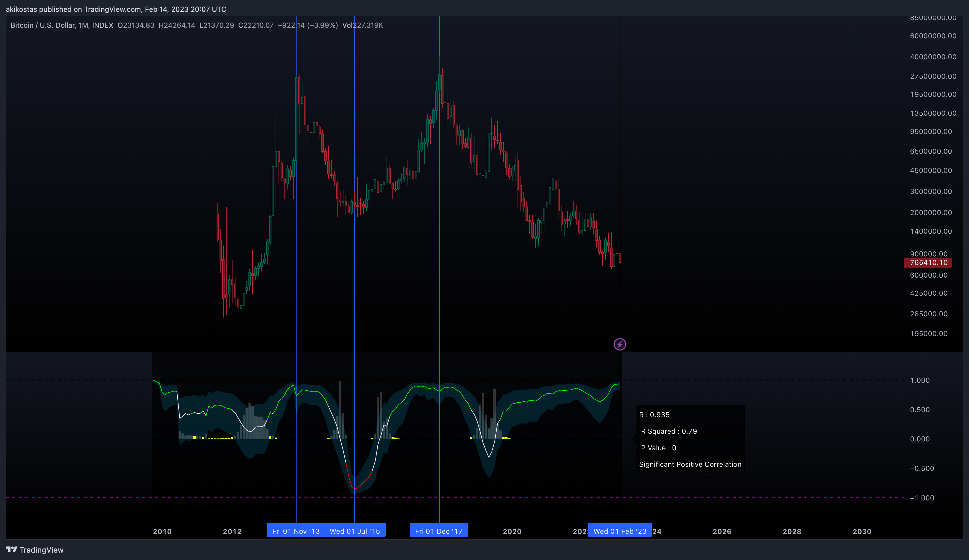Viewport: 969px width, 560px height.
Task: Click the 'R : 0.935' indicator value
Action: pyautogui.click(x=654, y=415)
